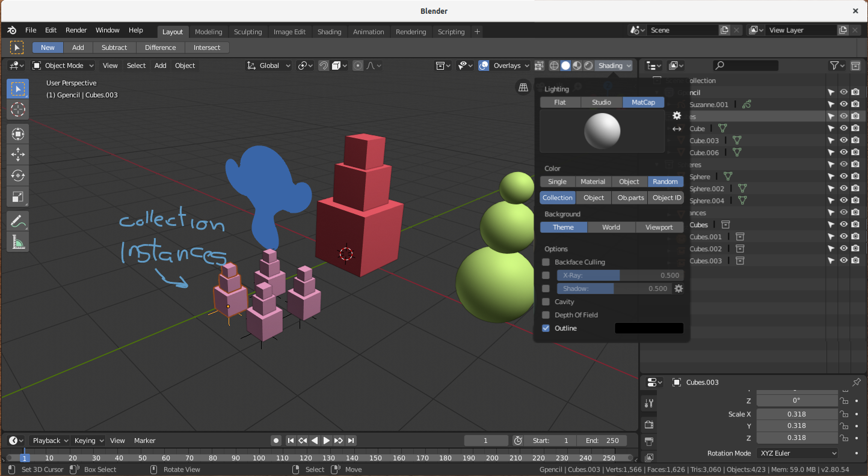Open the Render menu
868x476 pixels.
76,30
